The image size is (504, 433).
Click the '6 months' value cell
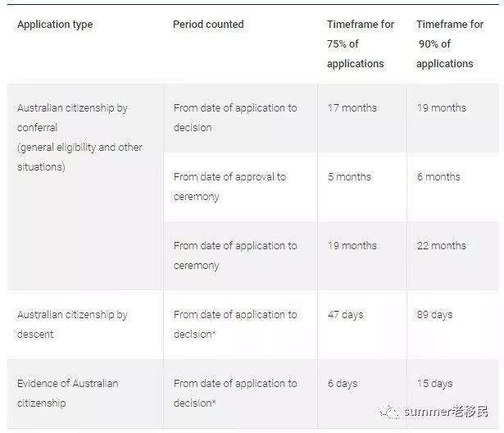[453, 187]
